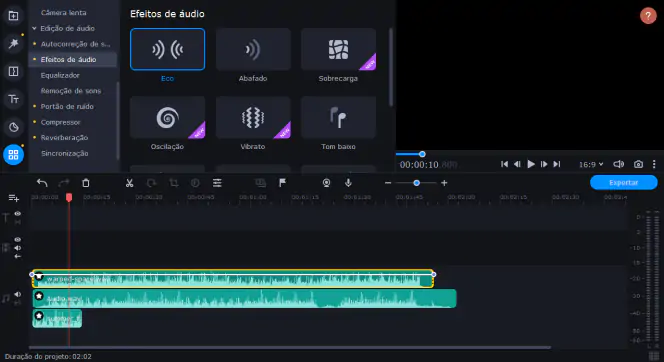Open the titles text tab
This screenshot has width=664, height=362.
[x=14, y=99]
